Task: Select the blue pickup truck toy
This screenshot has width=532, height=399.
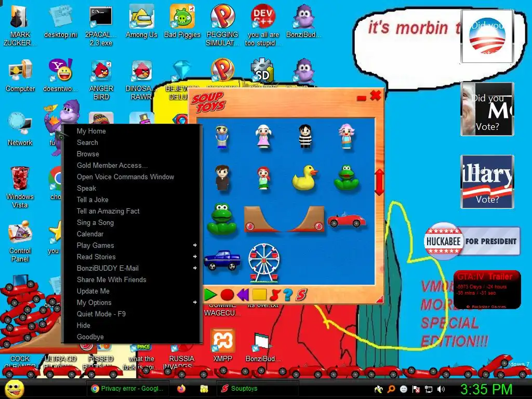Action: click(x=222, y=260)
